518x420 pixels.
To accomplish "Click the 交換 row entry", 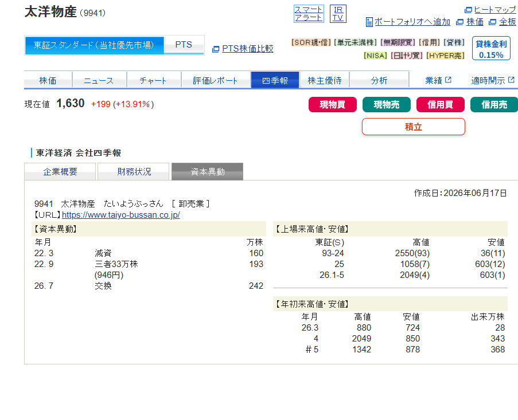I will [x=103, y=286].
